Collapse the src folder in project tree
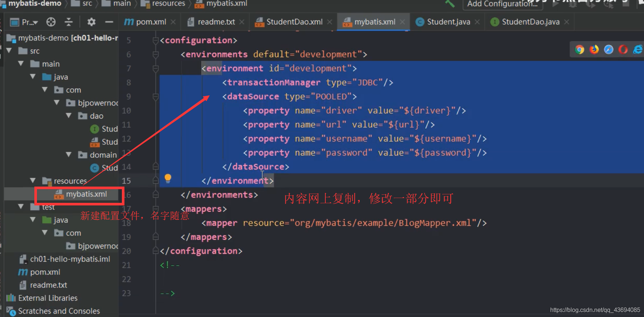The height and width of the screenshot is (317, 644). point(9,51)
